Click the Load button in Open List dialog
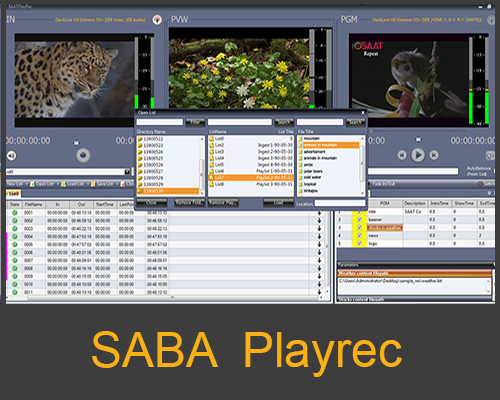 pos(278,203)
